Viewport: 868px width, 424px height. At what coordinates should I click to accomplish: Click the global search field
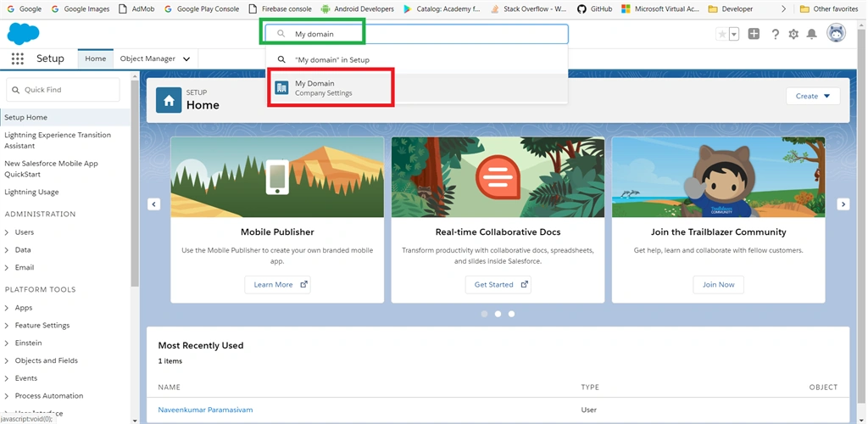coord(416,34)
